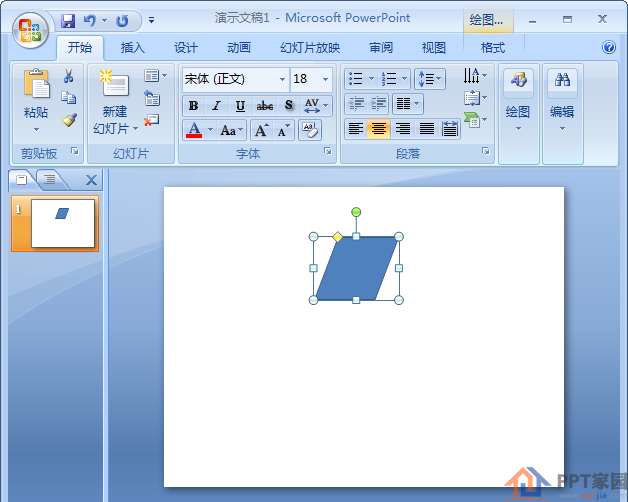628x502 pixels.
Task: Open the font name box 宋体 (正文)
Action: (x=236, y=79)
